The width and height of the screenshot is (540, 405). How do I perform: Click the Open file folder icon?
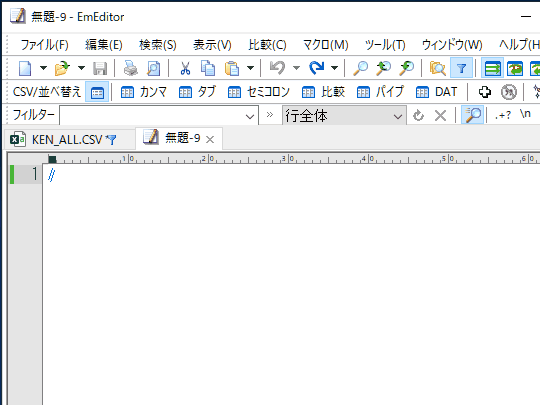pyautogui.click(x=62, y=68)
